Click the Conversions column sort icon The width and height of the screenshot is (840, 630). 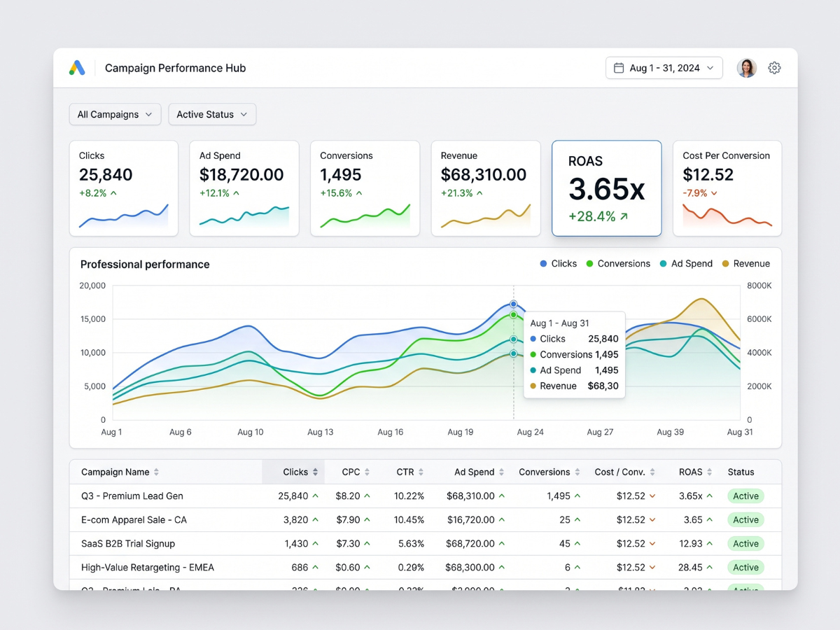pyautogui.click(x=577, y=472)
